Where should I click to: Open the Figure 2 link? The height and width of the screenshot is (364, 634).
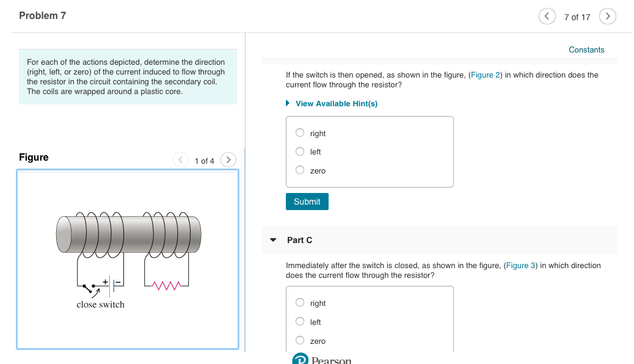pyautogui.click(x=485, y=75)
